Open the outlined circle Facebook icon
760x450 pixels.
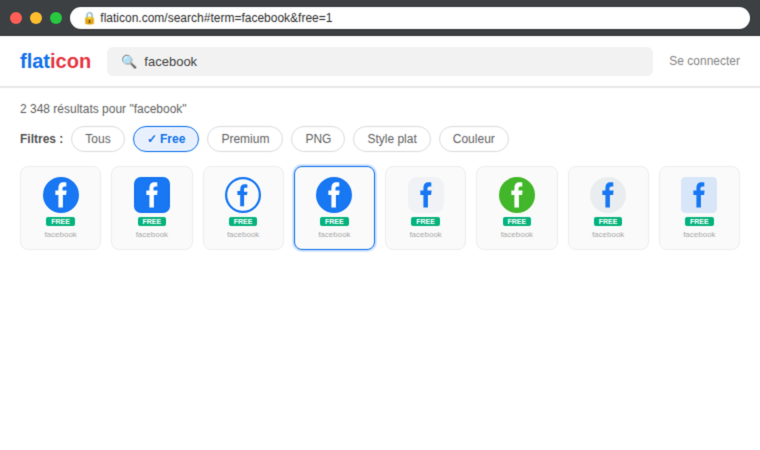click(243, 195)
